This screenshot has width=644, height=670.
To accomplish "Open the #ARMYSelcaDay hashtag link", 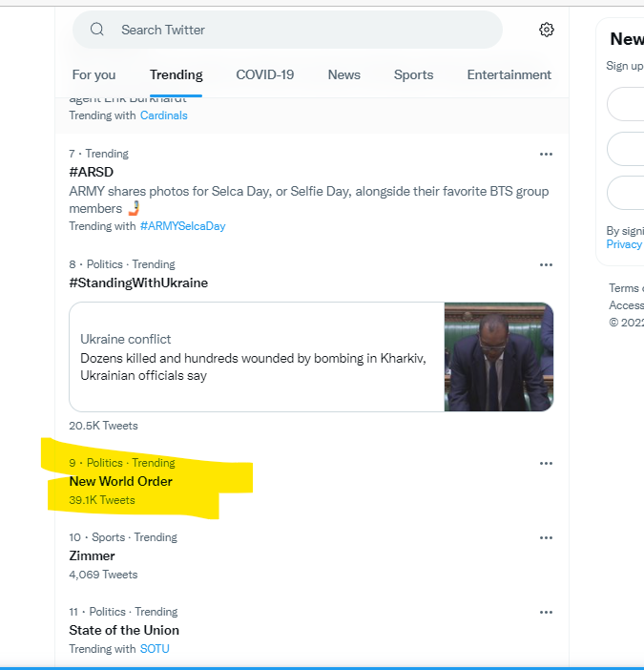I will pyautogui.click(x=182, y=226).
